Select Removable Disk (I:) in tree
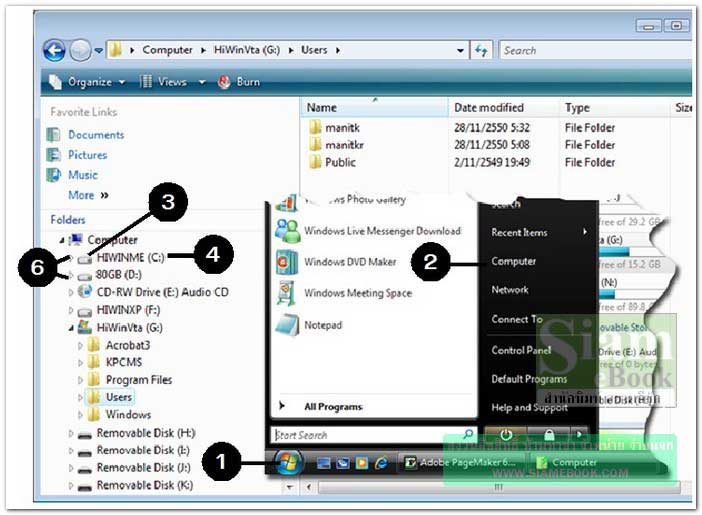The image size is (702, 515). 143,450
